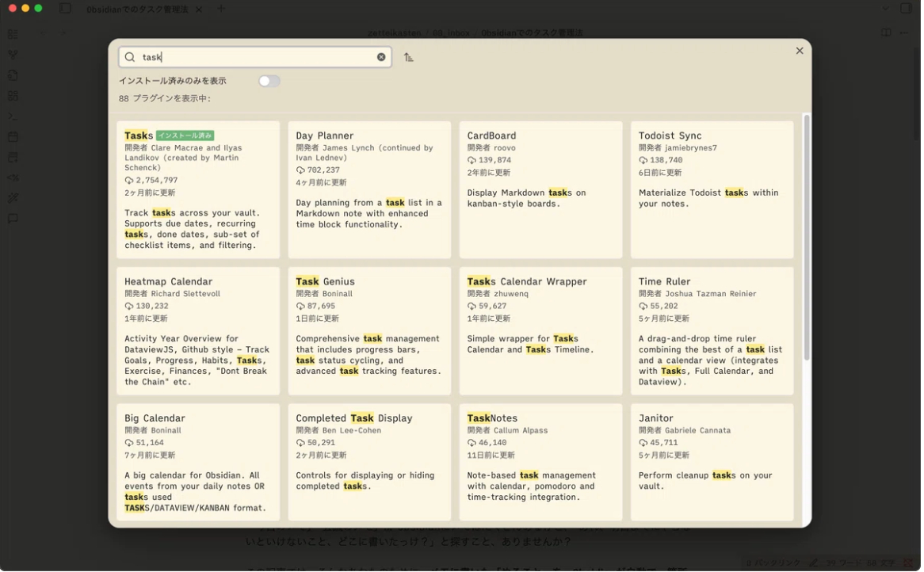Open the calendar icon in left ribbon
The height and width of the screenshot is (572, 924).
pyautogui.click(x=13, y=137)
